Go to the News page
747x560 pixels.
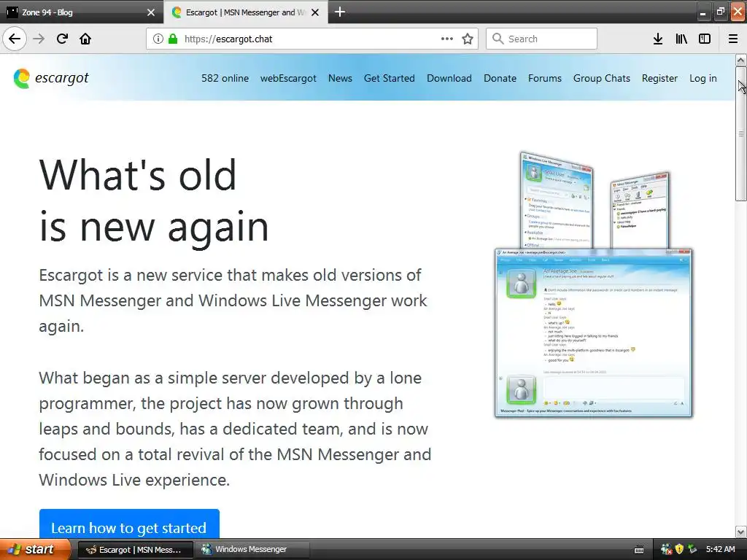click(x=340, y=78)
